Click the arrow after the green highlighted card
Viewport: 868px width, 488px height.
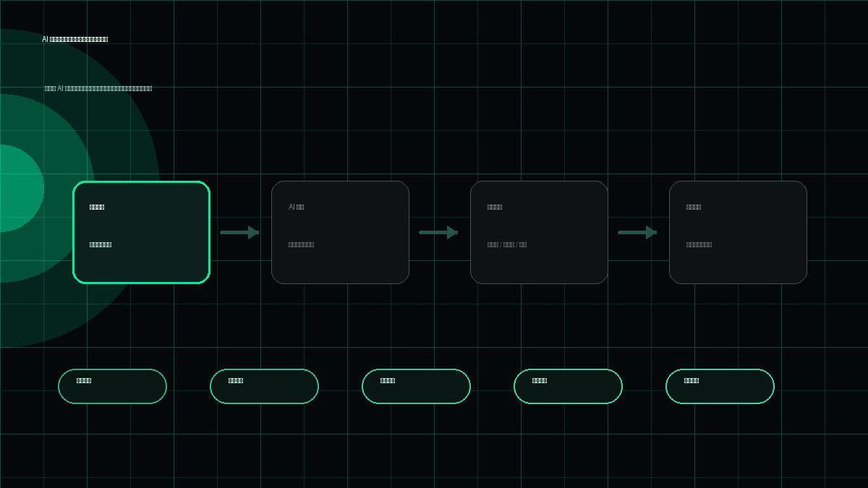click(239, 232)
